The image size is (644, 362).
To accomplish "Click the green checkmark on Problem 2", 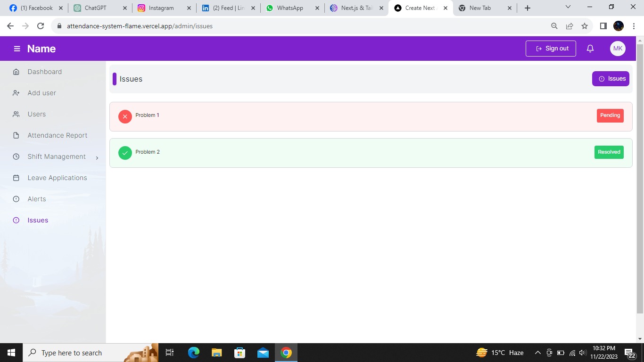I will (125, 153).
